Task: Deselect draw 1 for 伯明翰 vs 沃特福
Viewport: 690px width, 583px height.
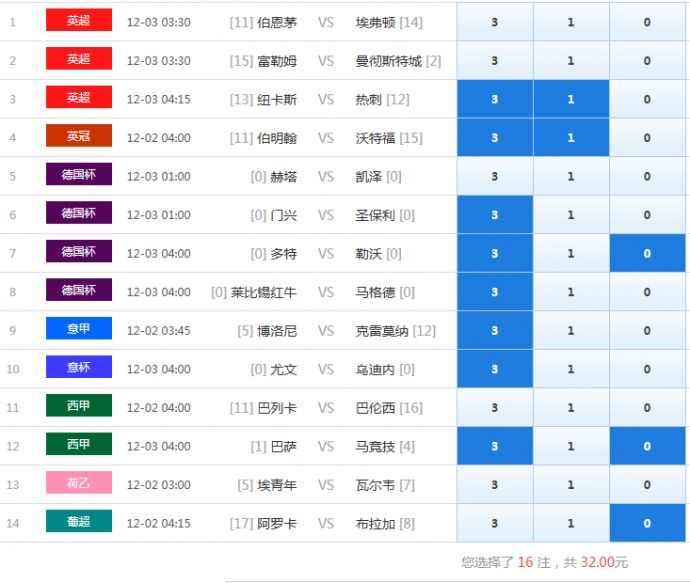Action: (571, 138)
